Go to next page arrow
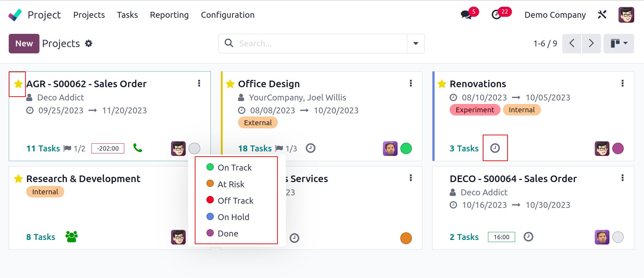The height and width of the screenshot is (278, 644). pos(591,43)
